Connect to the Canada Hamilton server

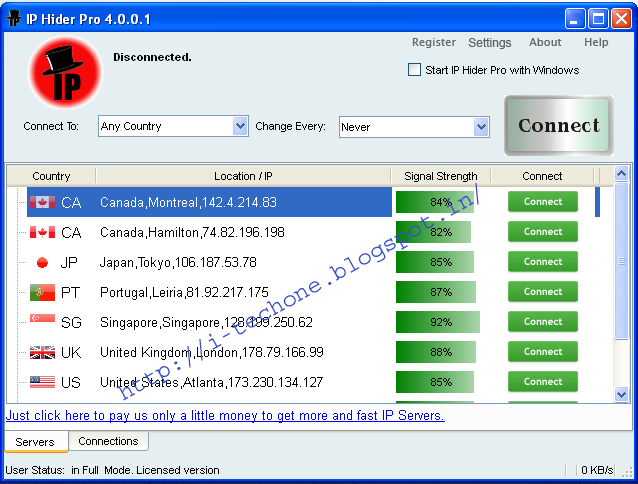pyautogui.click(x=543, y=232)
